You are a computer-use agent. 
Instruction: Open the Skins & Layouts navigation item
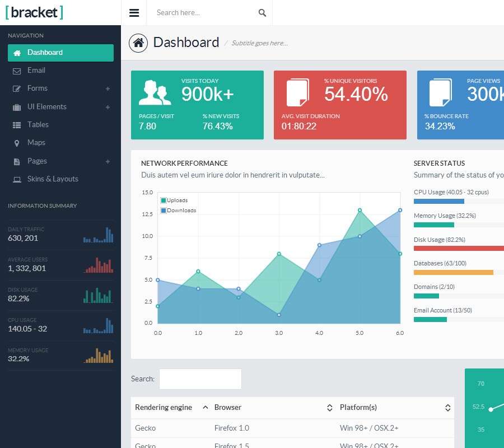tap(60, 179)
